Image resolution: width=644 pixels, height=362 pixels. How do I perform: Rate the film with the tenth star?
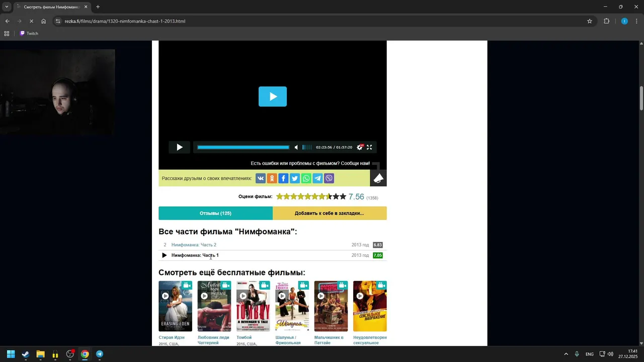click(x=343, y=197)
